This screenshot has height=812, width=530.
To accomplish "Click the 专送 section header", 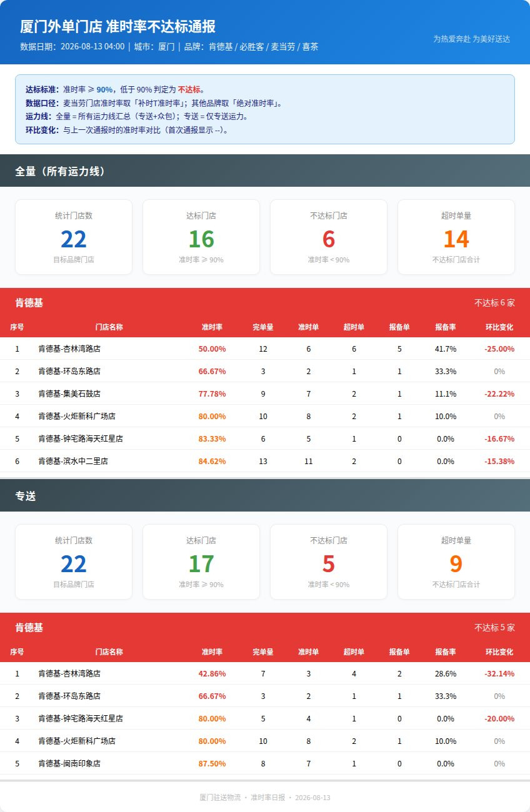I will coord(265,495).
